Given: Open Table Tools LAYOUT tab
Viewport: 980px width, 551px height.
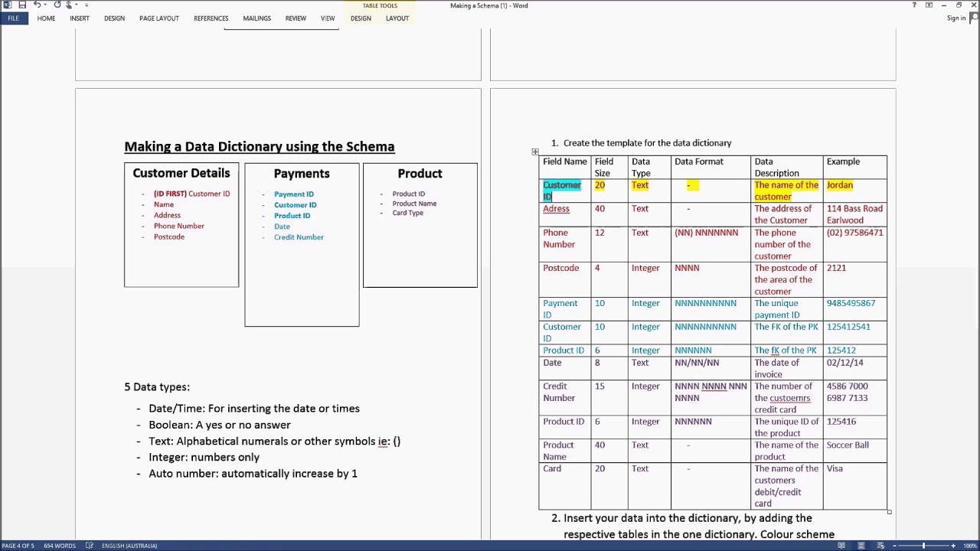Looking at the screenshot, I should [397, 18].
